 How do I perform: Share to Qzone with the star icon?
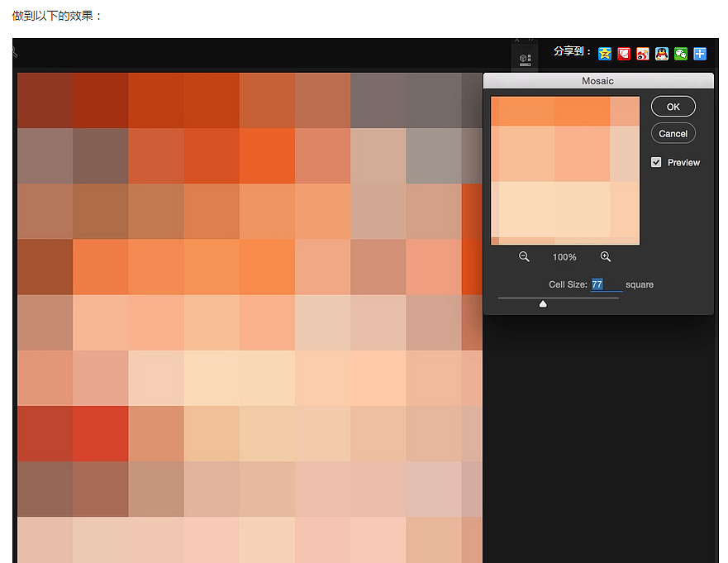[x=605, y=54]
